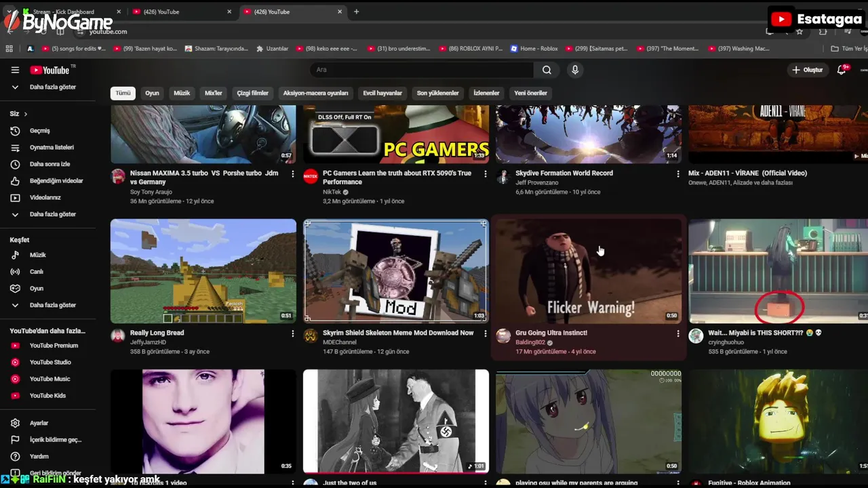This screenshot has height=488, width=868.
Task: Select İzlenenler filter chip
Action: (486, 93)
